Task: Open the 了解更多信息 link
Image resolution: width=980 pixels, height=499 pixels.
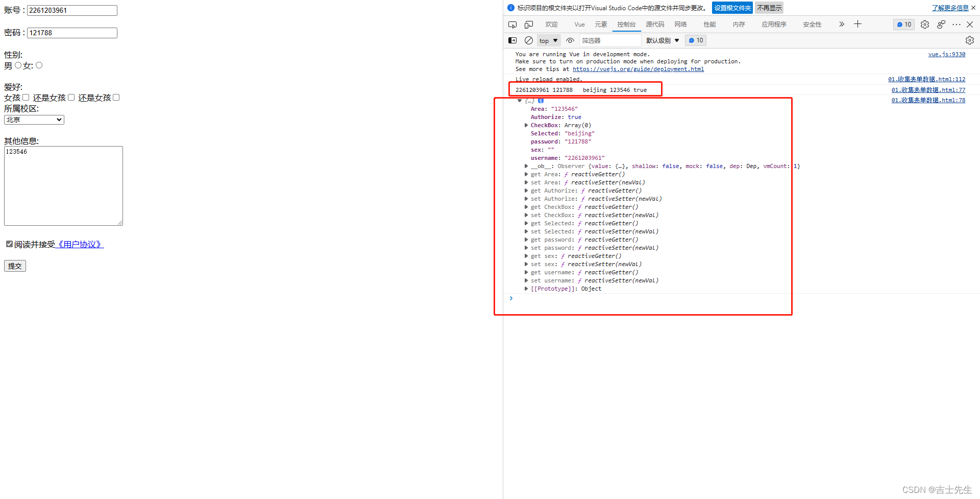Action: point(950,8)
